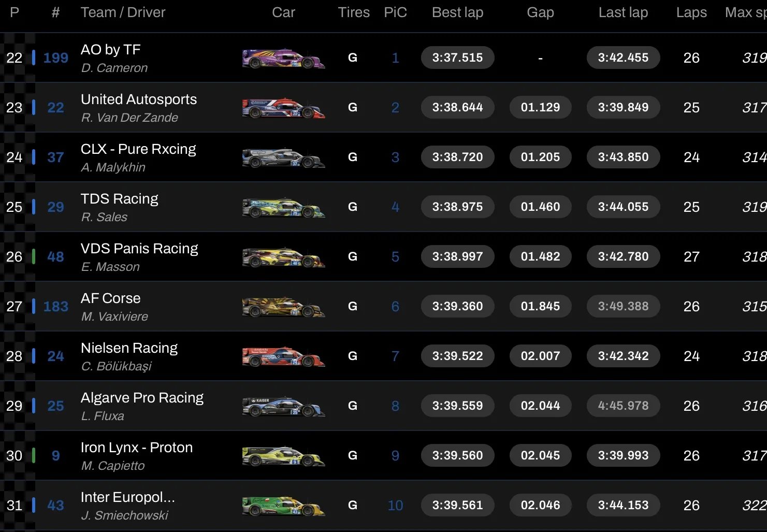Click the green status bar beside number 48
Image resolution: width=767 pixels, height=532 pixels.
click(34, 256)
